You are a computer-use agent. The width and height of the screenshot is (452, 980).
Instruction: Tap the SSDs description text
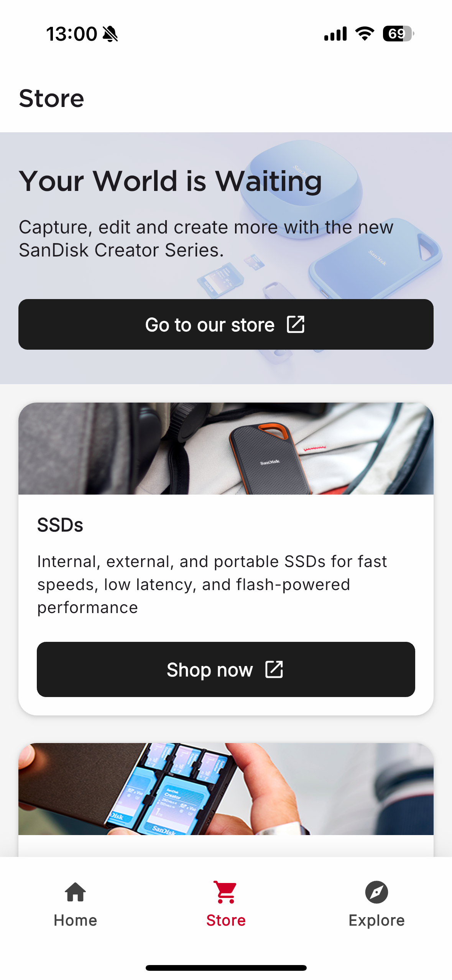212,585
